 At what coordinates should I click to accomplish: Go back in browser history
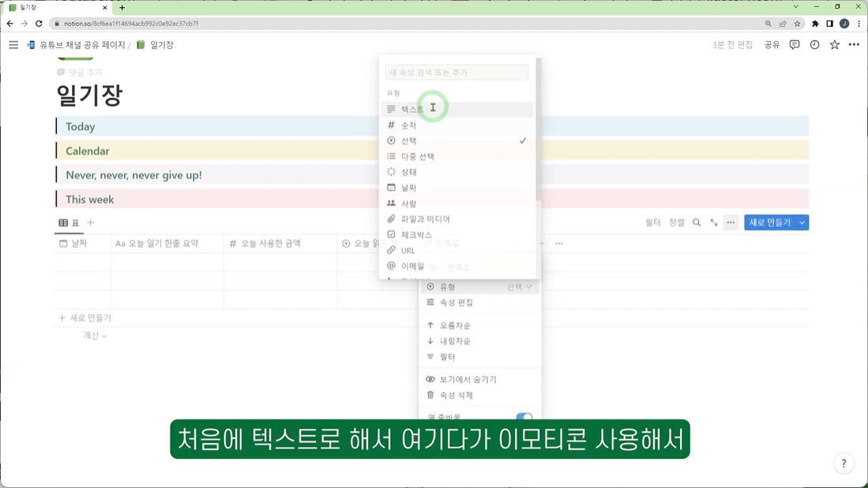pyautogui.click(x=10, y=24)
